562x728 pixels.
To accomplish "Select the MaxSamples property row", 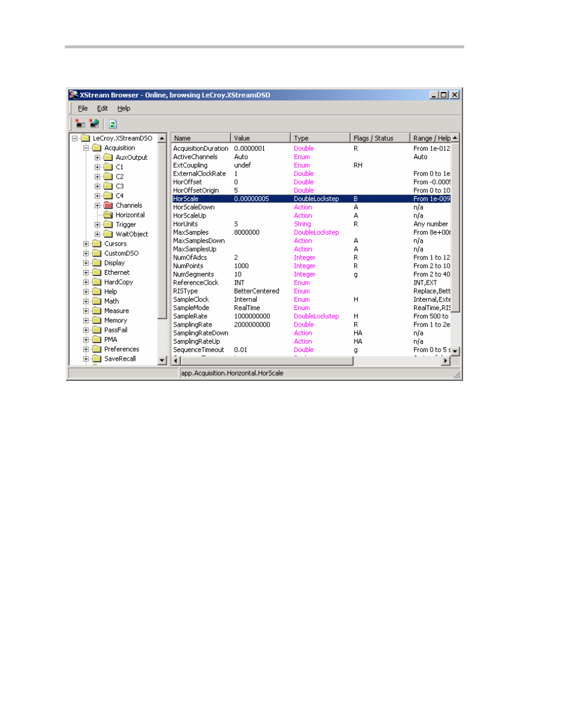I will coord(311,232).
